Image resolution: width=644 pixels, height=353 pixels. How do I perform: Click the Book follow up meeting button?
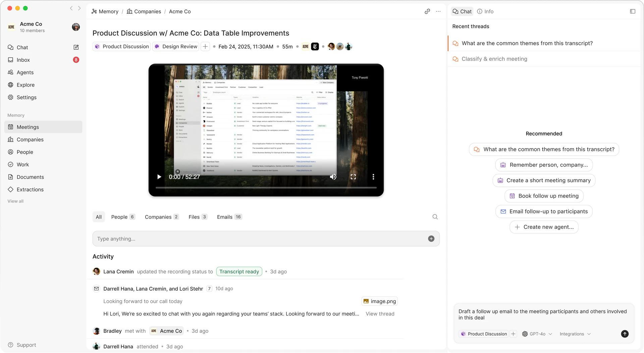click(x=544, y=196)
